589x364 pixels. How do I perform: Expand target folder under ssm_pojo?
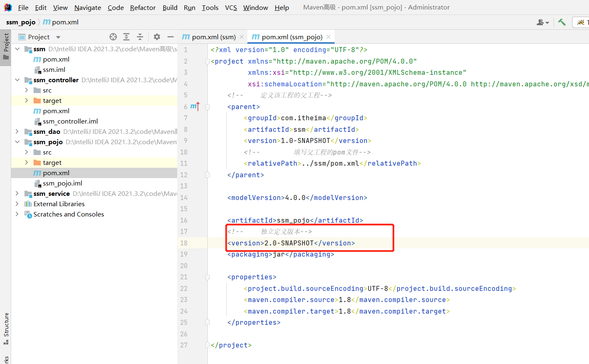click(26, 162)
